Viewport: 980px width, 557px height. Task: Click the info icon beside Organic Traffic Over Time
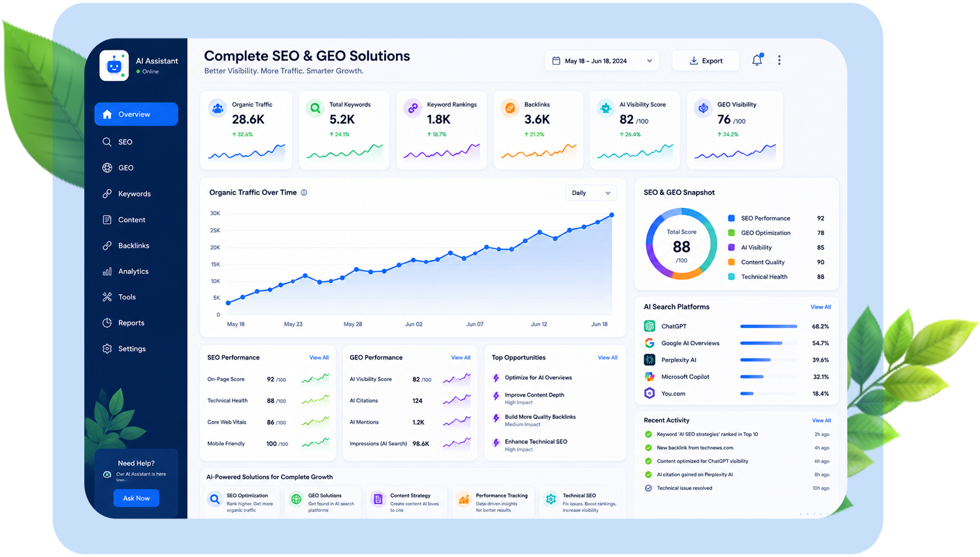pyautogui.click(x=304, y=193)
